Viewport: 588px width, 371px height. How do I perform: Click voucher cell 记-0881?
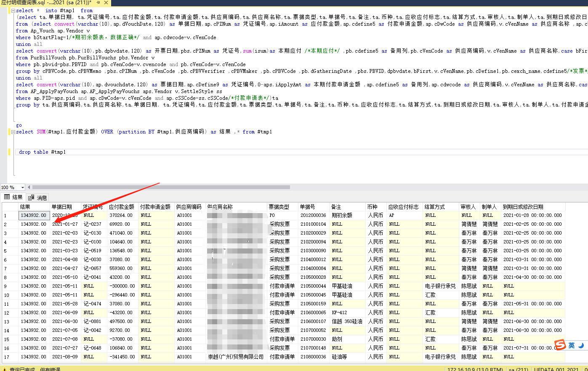coord(94,321)
